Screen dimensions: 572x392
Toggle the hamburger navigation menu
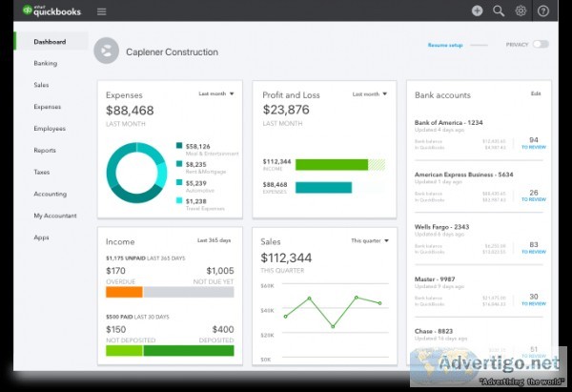(x=102, y=11)
